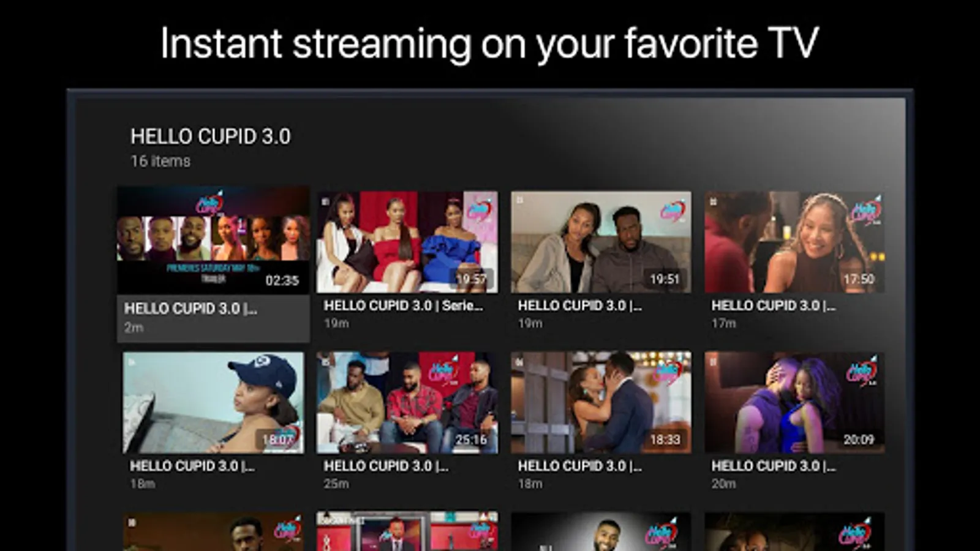Click the '25m' length label
This screenshot has width=980, height=551.
pos(336,484)
